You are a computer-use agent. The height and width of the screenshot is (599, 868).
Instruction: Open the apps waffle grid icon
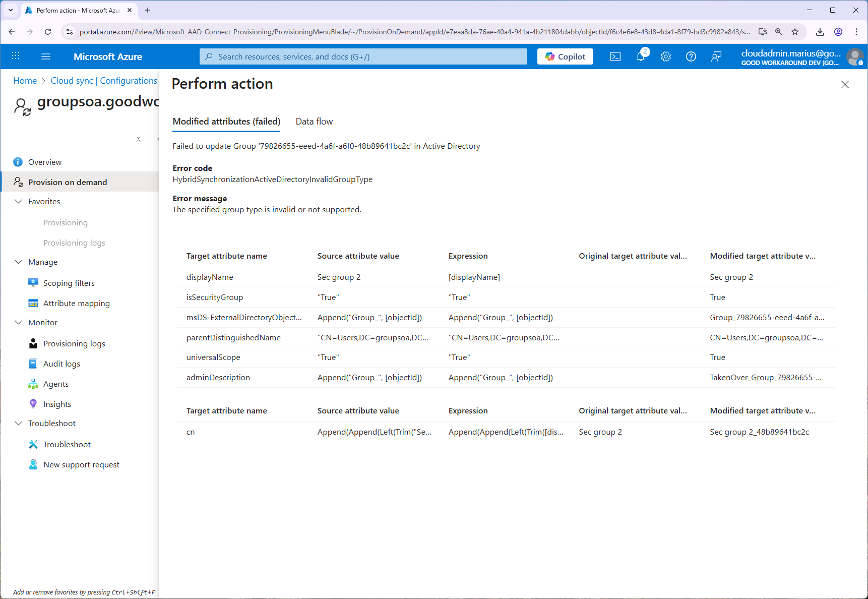(x=16, y=56)
